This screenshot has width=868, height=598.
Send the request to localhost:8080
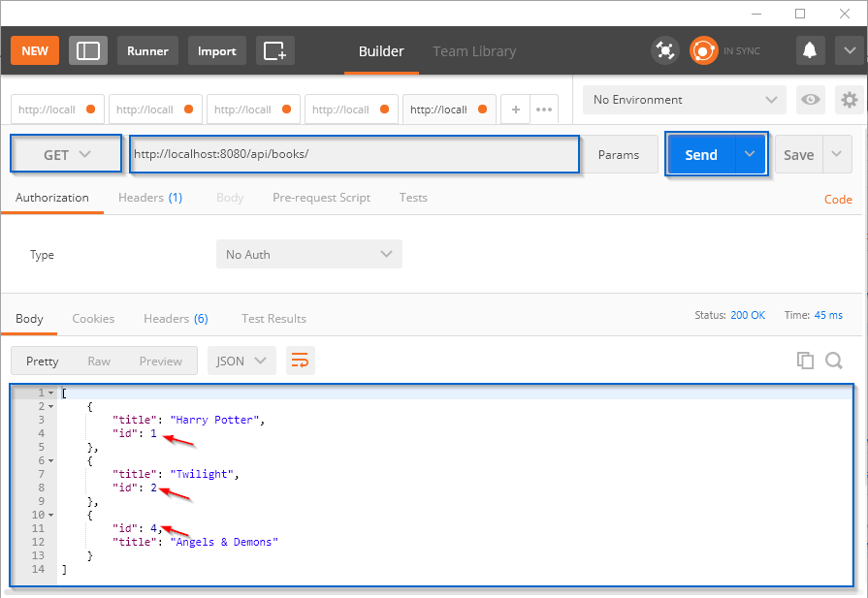pyautogui.click(x=701, y=153)
